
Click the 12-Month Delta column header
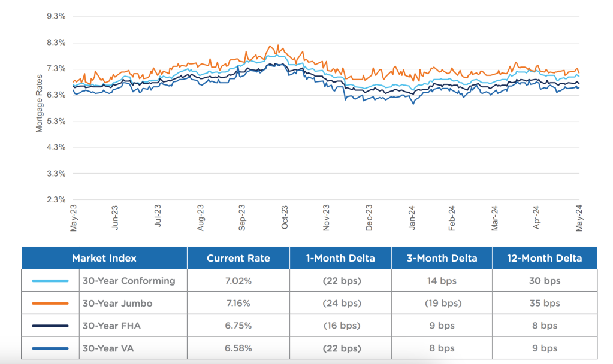click(545, 259)
